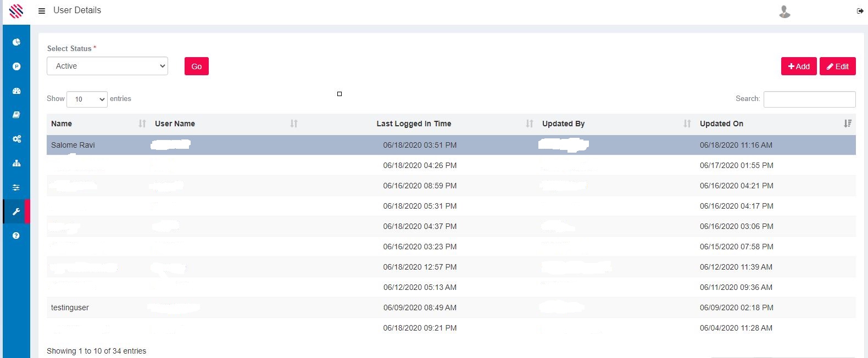Click the Add user button
This screenshot has width=868, height=358.
pyautogui.click(x=798, y=66)
